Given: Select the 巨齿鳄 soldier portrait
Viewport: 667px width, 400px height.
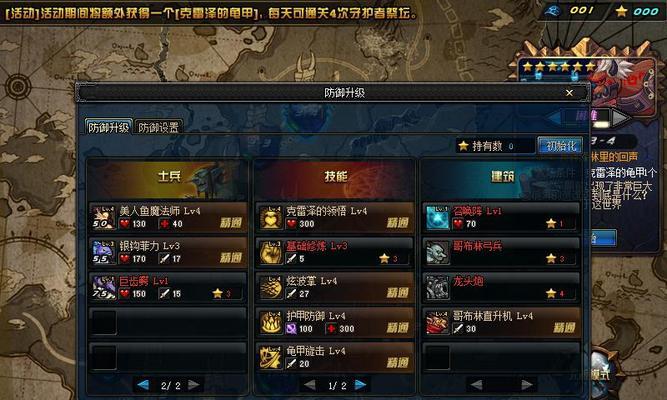Looking at the screenshot, I should point(103,287).
